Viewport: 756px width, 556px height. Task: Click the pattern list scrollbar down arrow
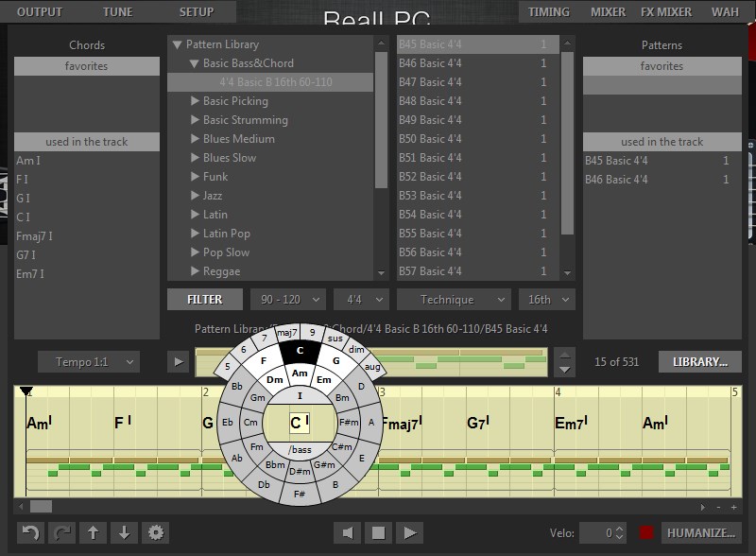(568, 272)
